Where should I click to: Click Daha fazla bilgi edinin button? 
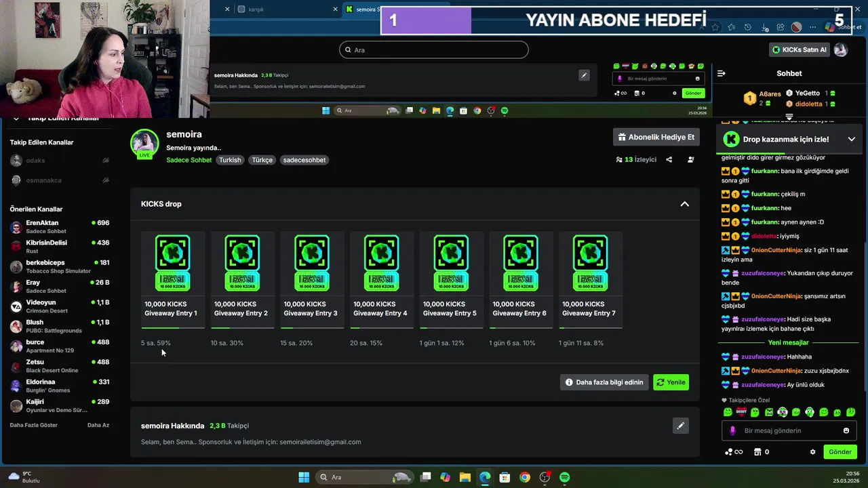point(605,382)
